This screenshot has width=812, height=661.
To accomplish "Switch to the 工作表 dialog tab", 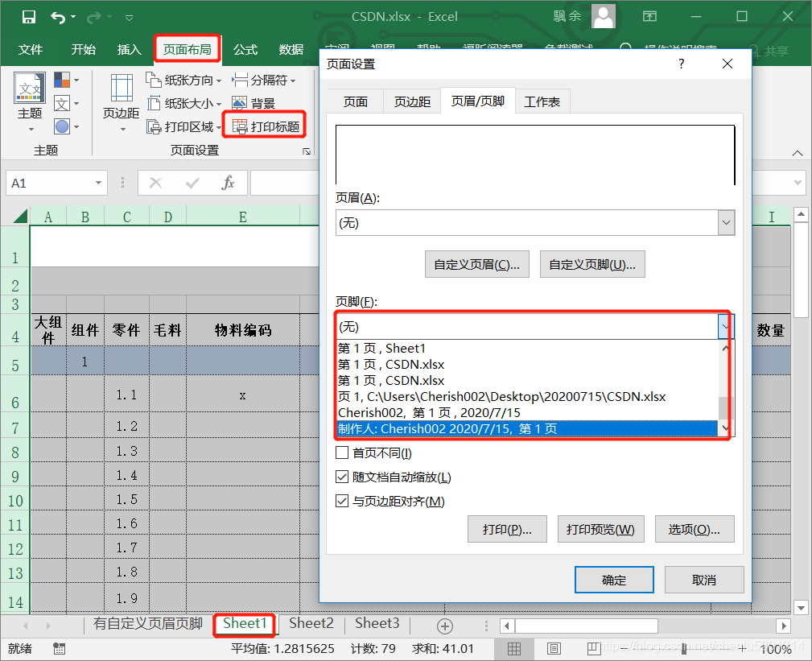I will tap(542, 102).
